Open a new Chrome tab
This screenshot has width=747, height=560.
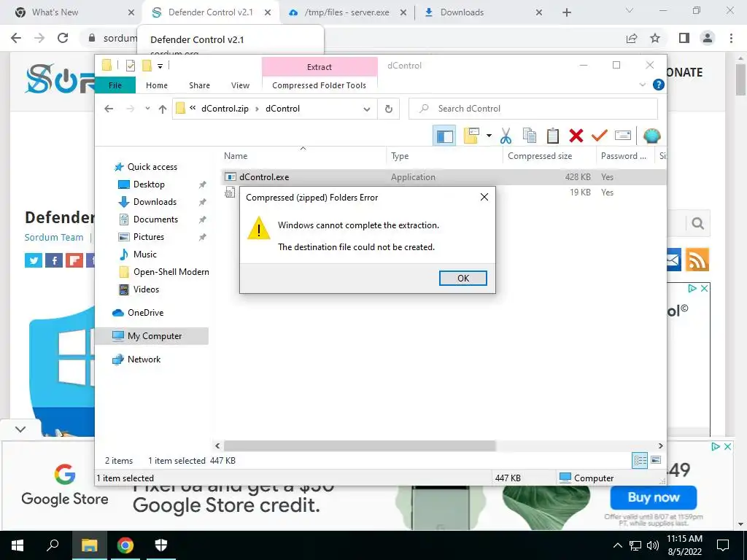tap(566, 12)
